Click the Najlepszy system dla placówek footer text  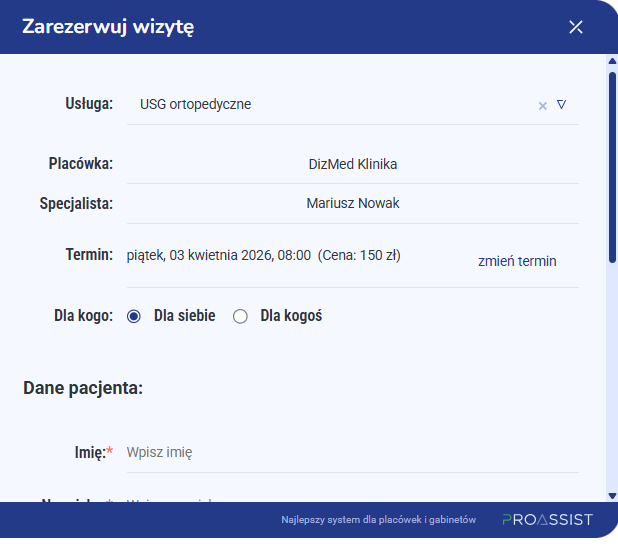[379, 520]
